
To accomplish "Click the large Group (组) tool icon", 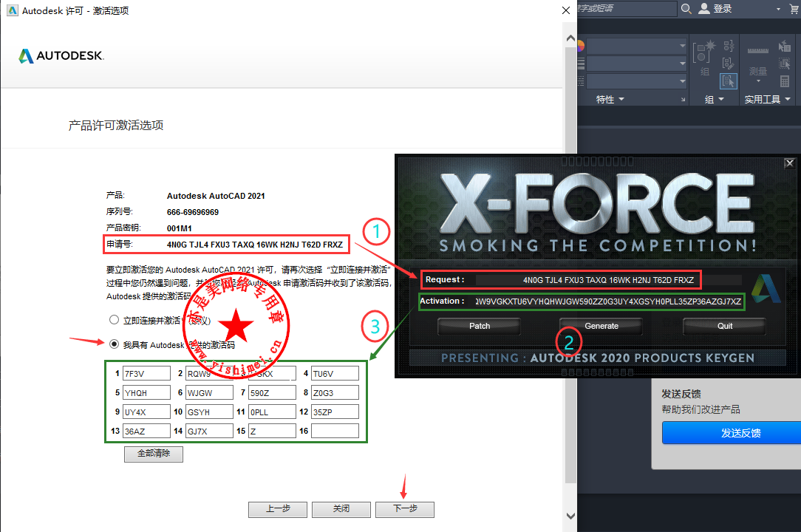I will click(704, 52).
